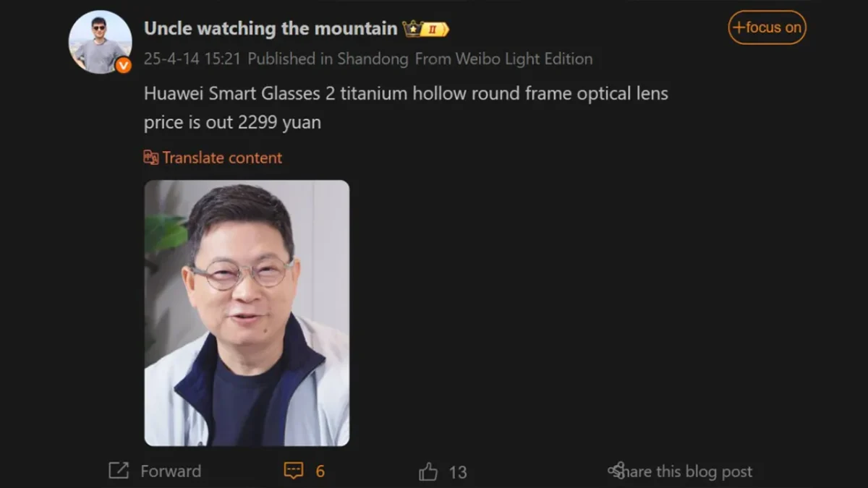
Task: Open the From Weibo Light Edition source
Action: pos(503,59)
